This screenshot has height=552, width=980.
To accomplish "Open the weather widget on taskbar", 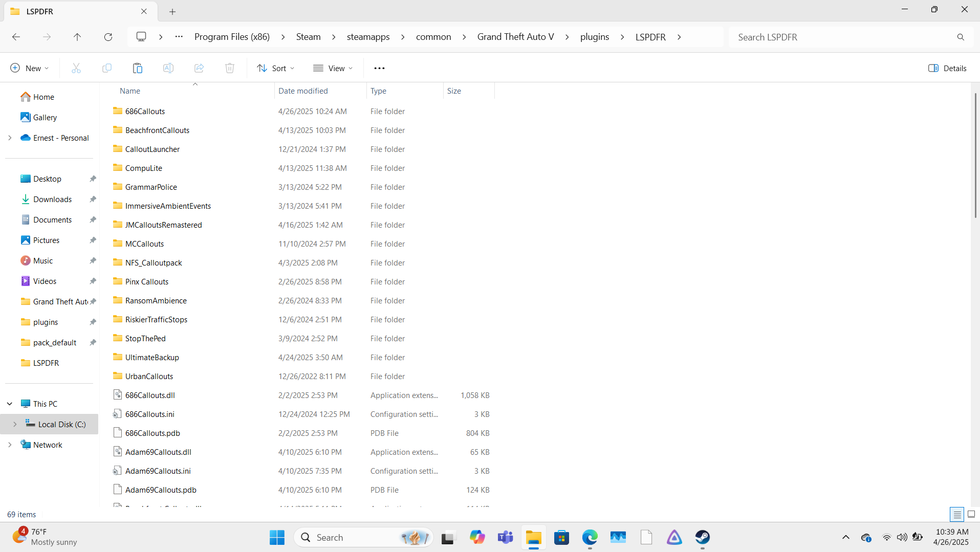I will click(x=45, y=537).
